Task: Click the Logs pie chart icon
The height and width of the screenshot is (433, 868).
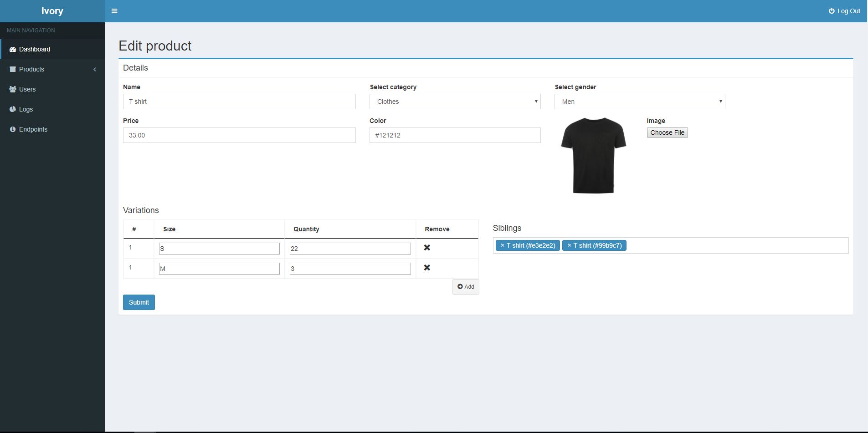Action: click(13, 109)
